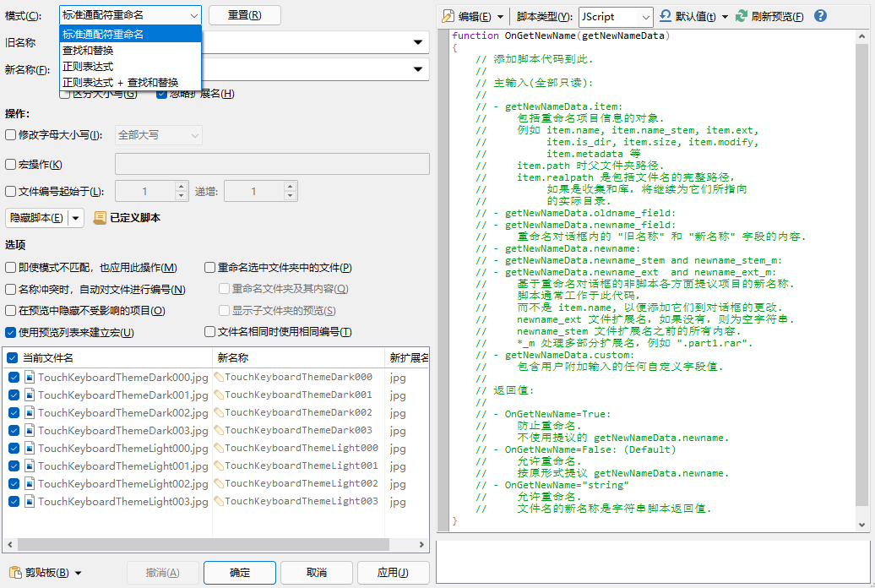Click file icon of TouchKeyboardThemeLight001.jpg
Screen dimensions: 875x588
click(x=30, y=465)
